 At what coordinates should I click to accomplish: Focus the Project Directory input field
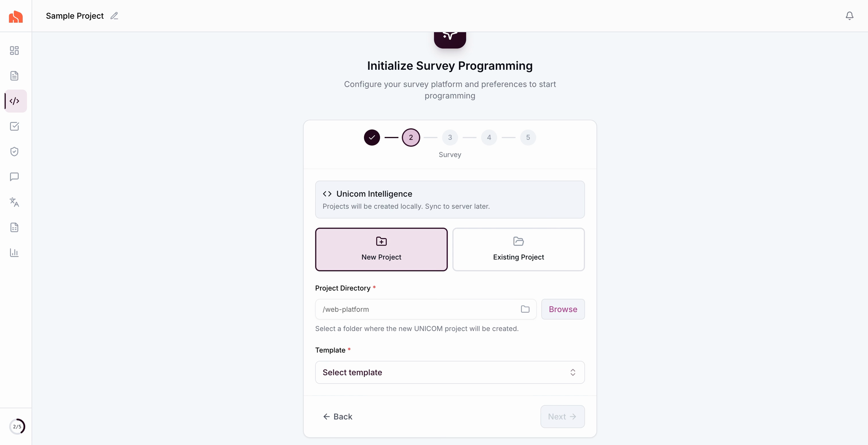[418, 309]
